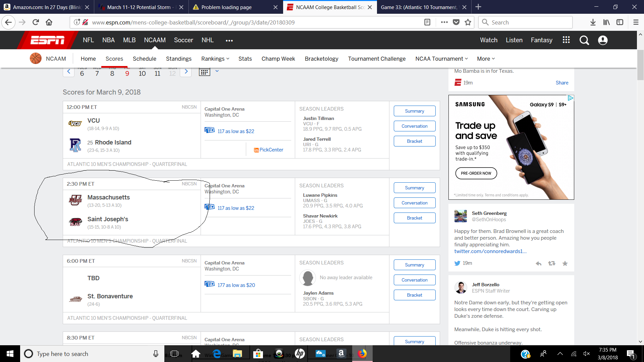Click Windows Start button
The image size is (644, 362).
point(10,354)
